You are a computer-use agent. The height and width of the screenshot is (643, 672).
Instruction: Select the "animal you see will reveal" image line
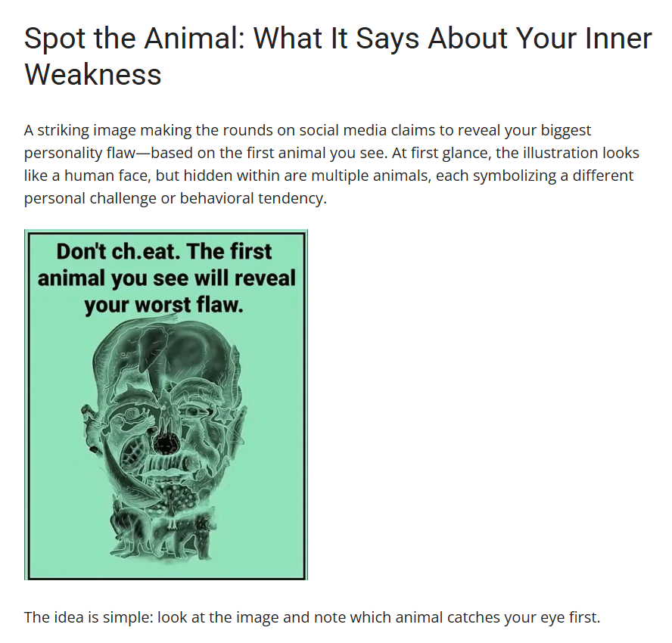[x=166, y=278]
